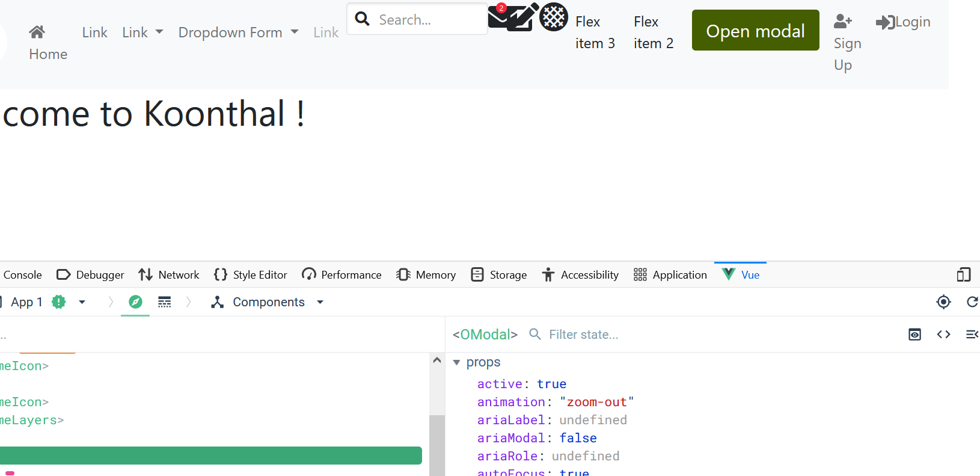This screenshot has width=980, height=476.
Task: Open the Dropdown Form menu
Action: [x=238, y=32]
